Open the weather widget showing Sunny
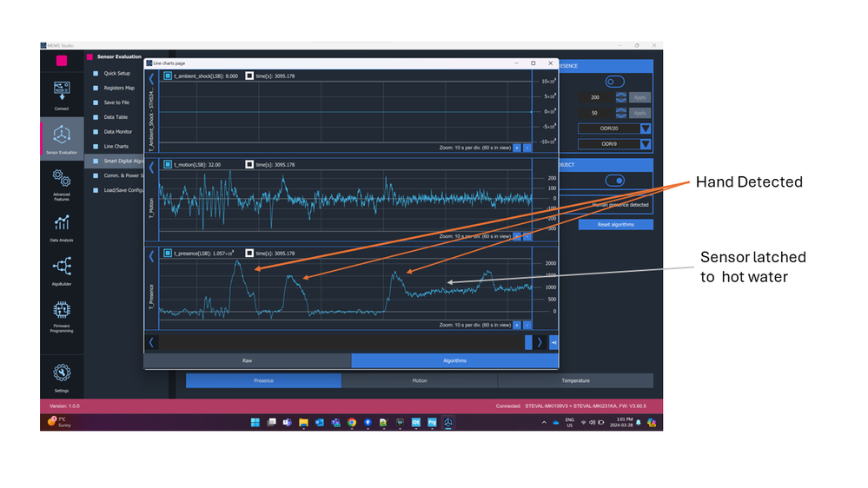Image resolution: width=868 pixels, height=488 pixels. click(60, 422)
